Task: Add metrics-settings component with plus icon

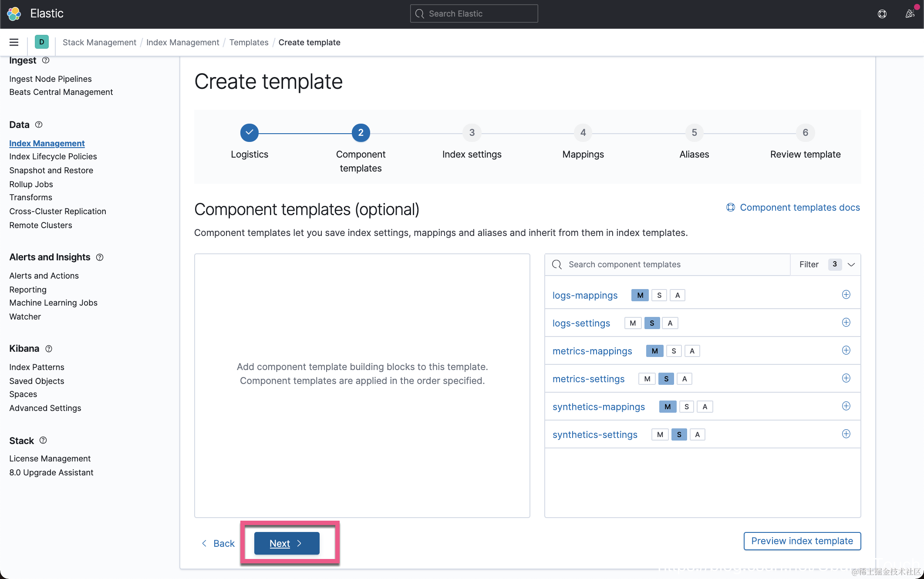Action: 846,378
